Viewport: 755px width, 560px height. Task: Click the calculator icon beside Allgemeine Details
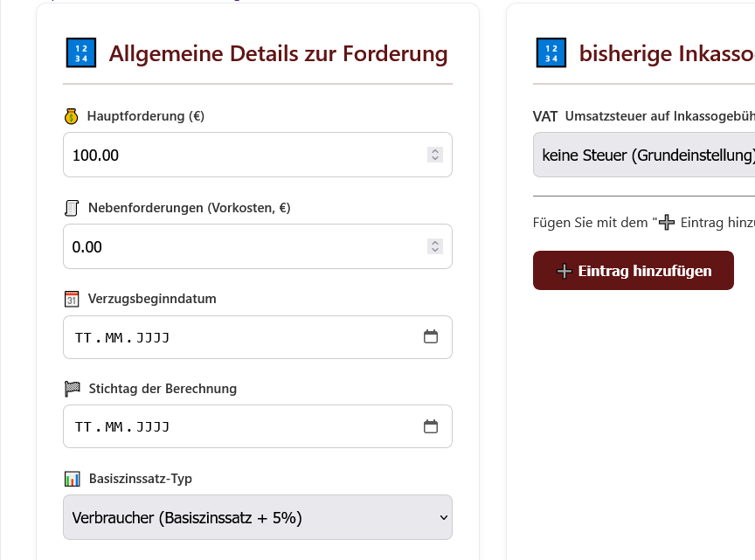pos(80,53)
